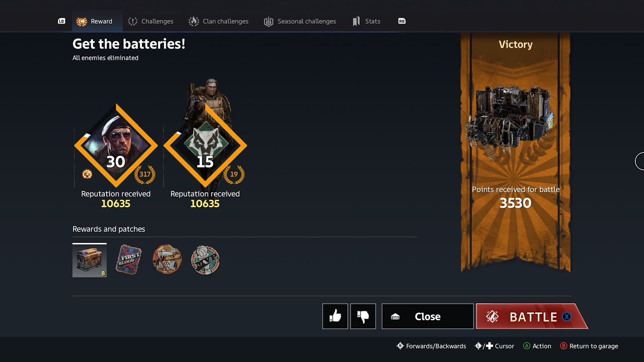The image size is (644, 362).
Task: Click Return to garage hint
Action: click(x=589, y=346)
